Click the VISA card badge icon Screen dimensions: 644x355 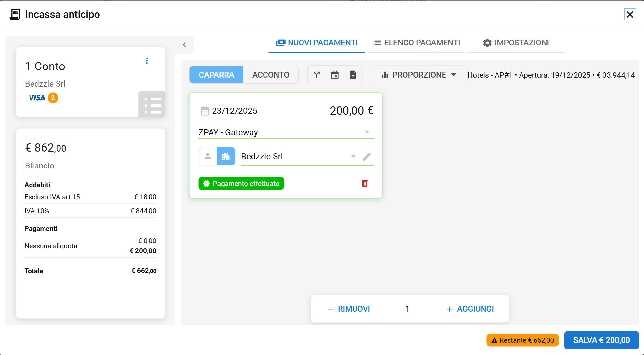pyautogui.click(x=37, y=98)
